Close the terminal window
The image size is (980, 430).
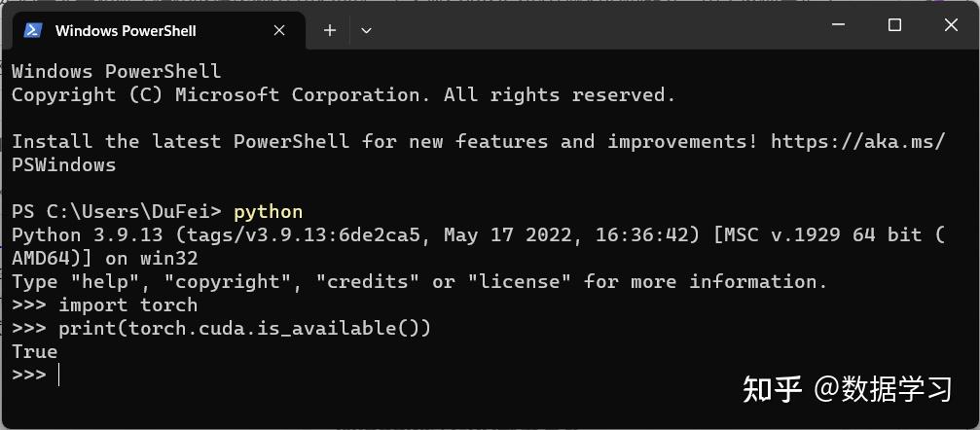click(x=951, y=26)
